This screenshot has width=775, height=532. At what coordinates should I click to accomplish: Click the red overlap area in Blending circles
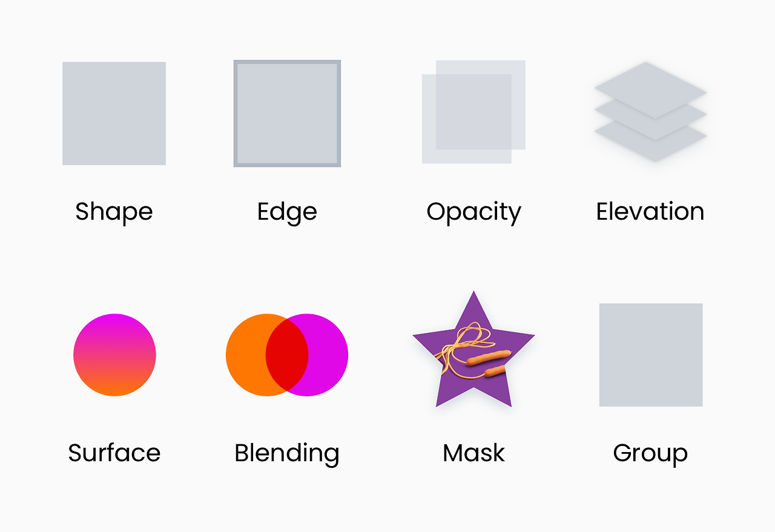click(287, 355)
